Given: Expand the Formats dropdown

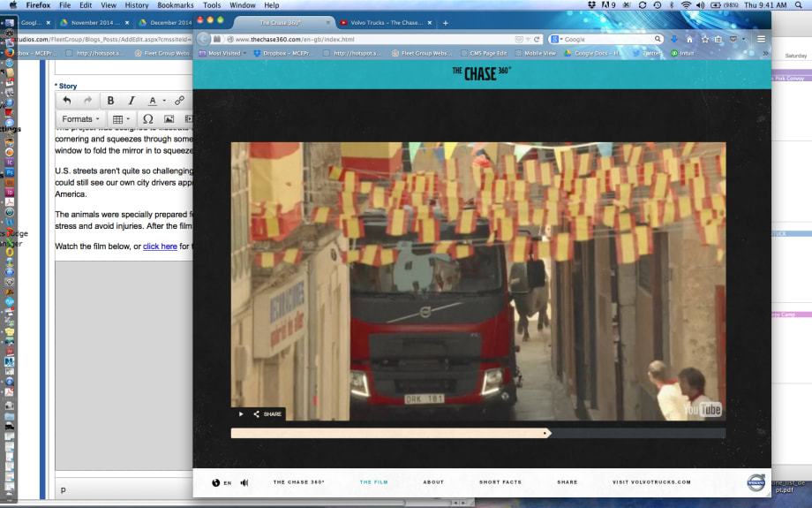Looking at the screenshot, I should click(x=80, y=118).
